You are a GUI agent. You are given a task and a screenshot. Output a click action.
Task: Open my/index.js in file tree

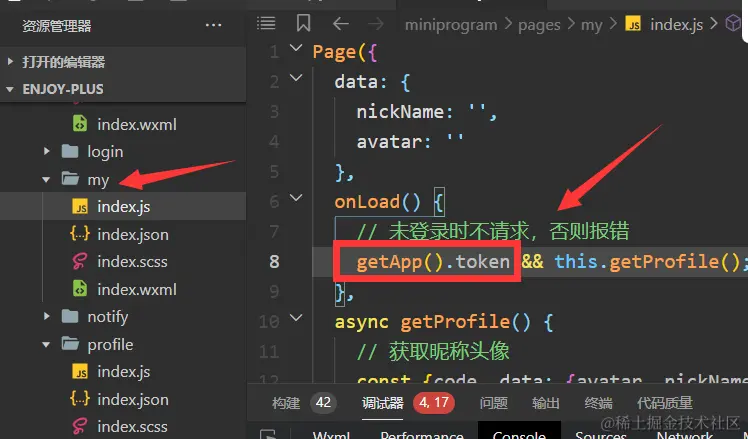[123, 207]
